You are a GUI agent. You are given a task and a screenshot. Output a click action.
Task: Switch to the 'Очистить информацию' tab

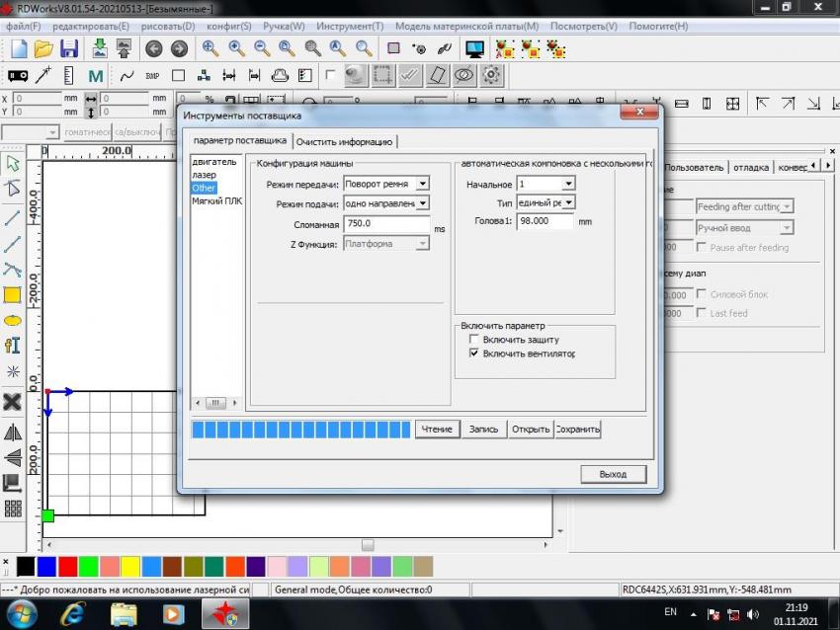(345, 142)
